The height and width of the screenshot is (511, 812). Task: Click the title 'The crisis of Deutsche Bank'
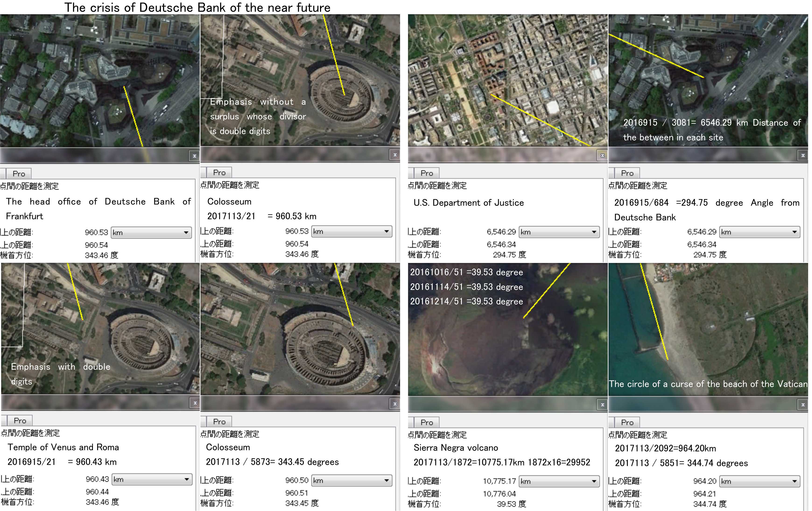coord(197,7)
